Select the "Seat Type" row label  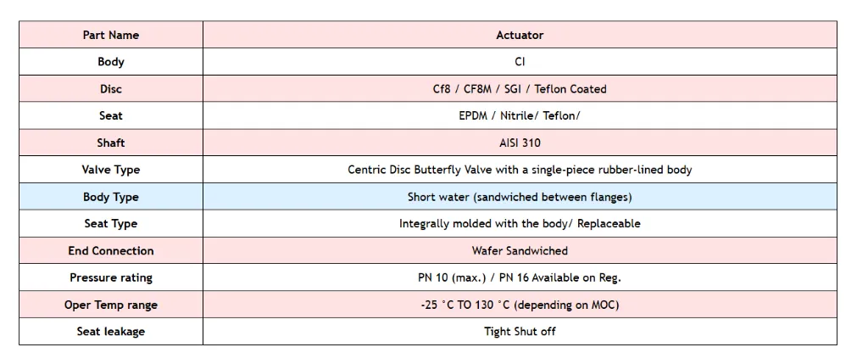111,224
